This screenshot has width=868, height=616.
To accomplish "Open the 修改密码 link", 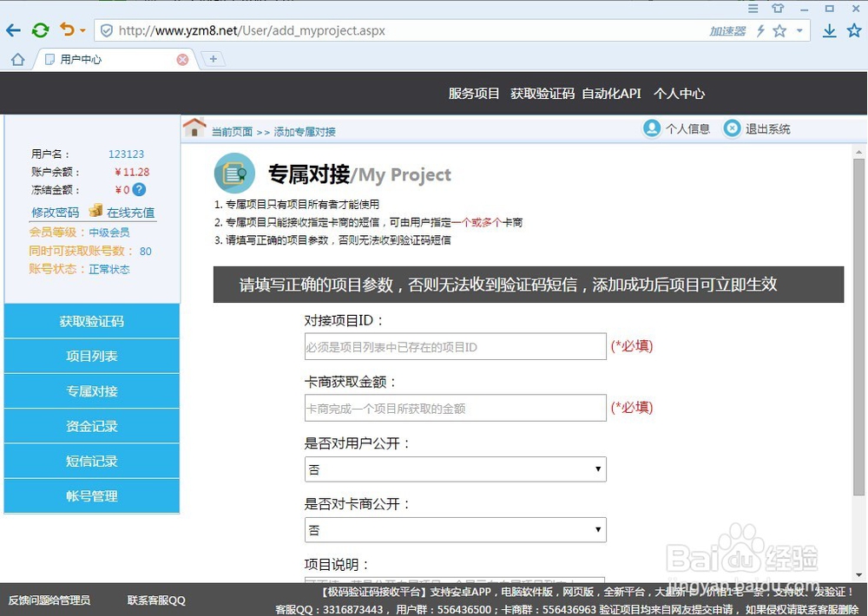I will (x=55, y=211).
